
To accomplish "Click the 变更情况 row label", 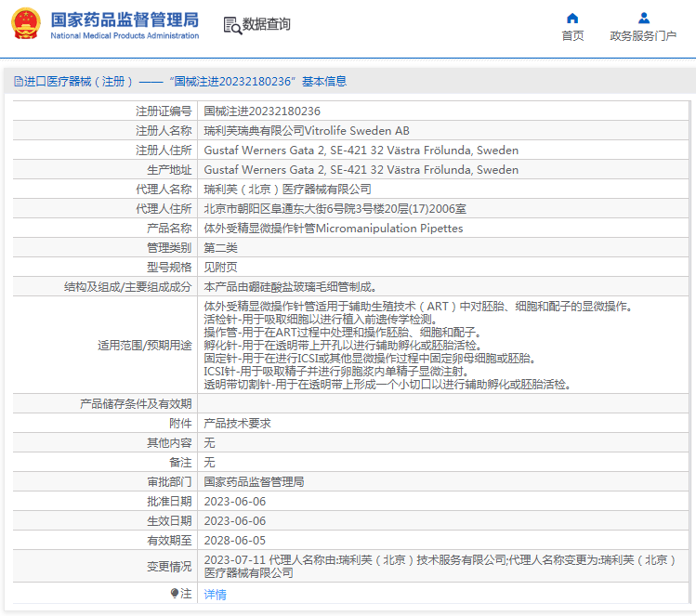I will coord(169,567).
